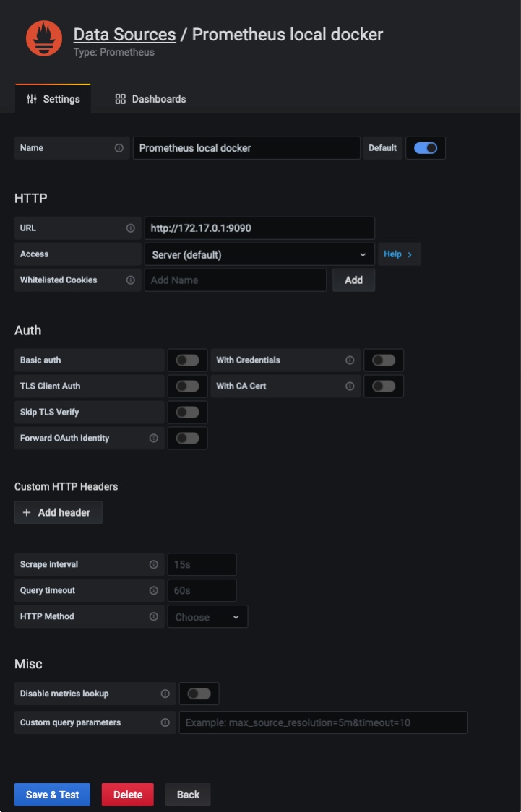Select the Settings tab
Image resolution: width=521 pixels, height=812 pixels.
click(x=53, y=99)
